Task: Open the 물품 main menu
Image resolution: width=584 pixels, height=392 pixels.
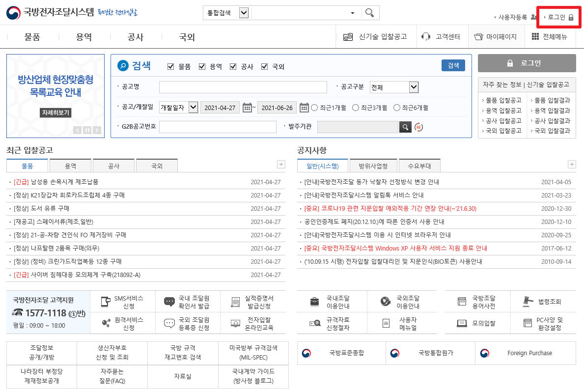Action: point(32,37)
